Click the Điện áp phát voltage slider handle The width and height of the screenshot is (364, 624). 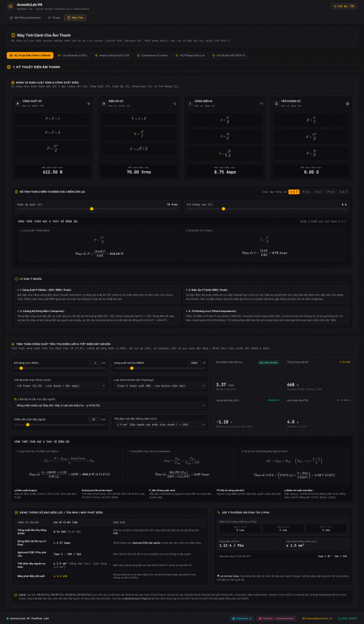pos(92,208)
